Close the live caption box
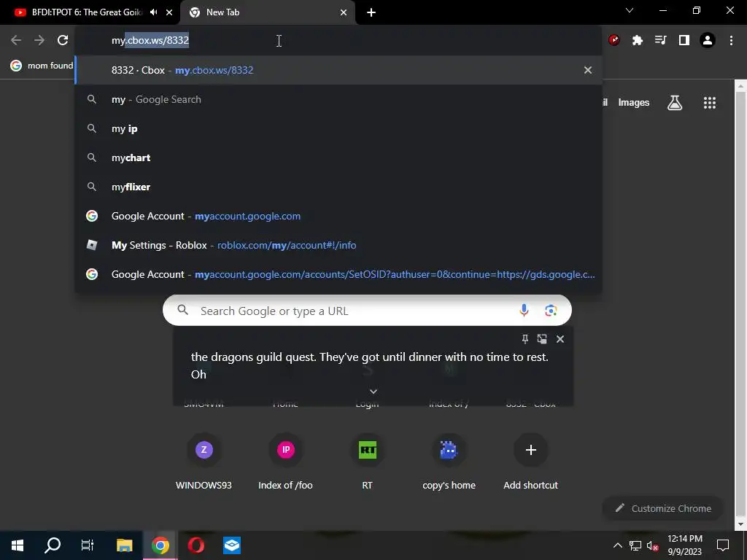The width and height of the screenshot is (747, 560). coord(560,339)
